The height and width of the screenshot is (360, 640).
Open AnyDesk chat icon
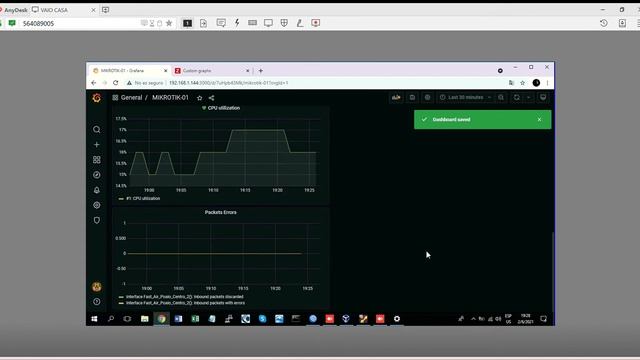point(221,23)
